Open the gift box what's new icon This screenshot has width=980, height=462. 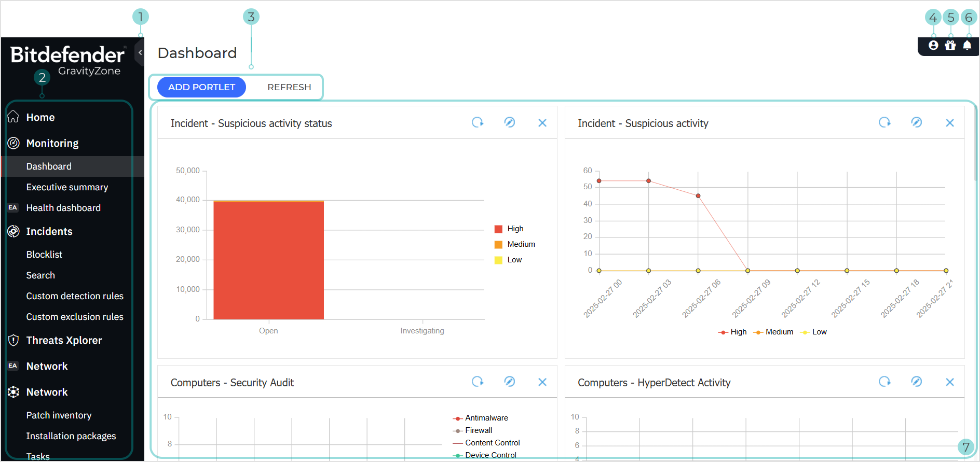coord(950,46)
